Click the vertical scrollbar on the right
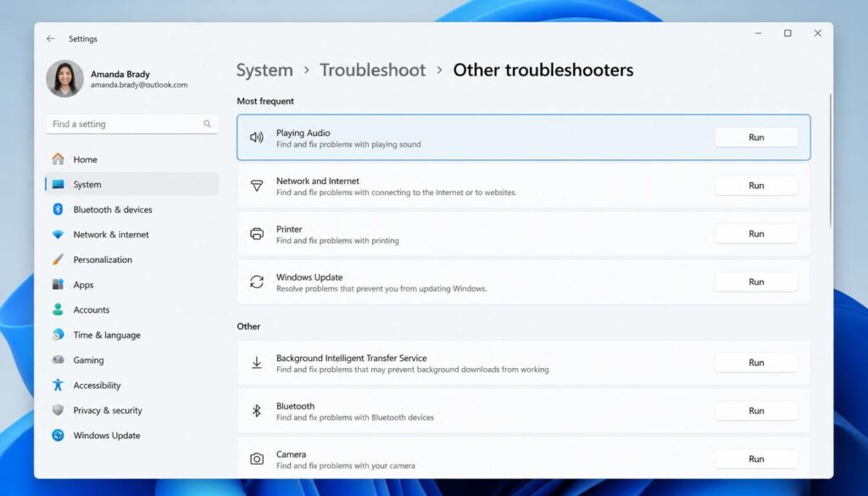The image size is (868, 496). [830, 160]
